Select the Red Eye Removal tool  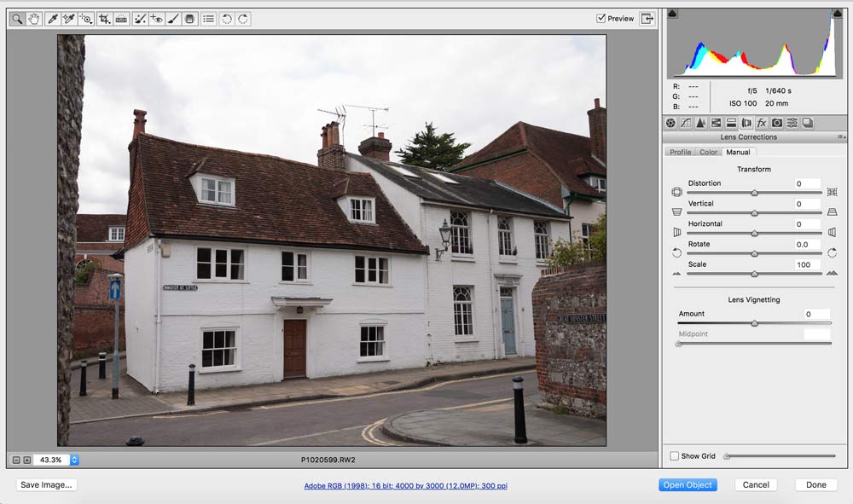pos(157,19)
